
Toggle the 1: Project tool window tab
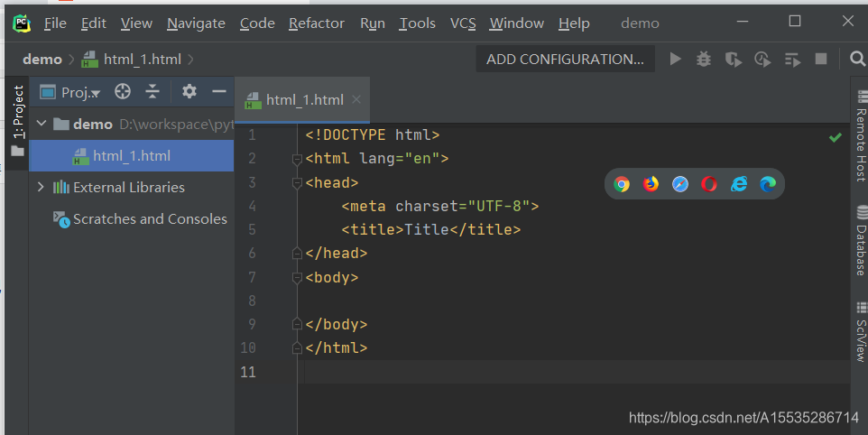coord(18,121)
